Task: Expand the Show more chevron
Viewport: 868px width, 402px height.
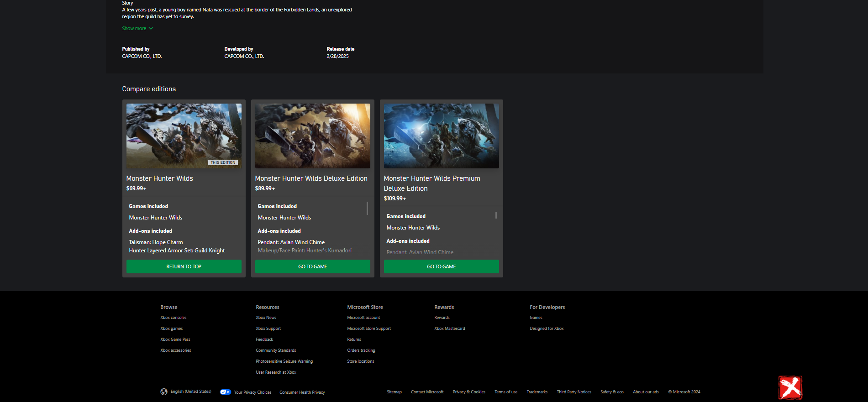Action: (151, 28)
